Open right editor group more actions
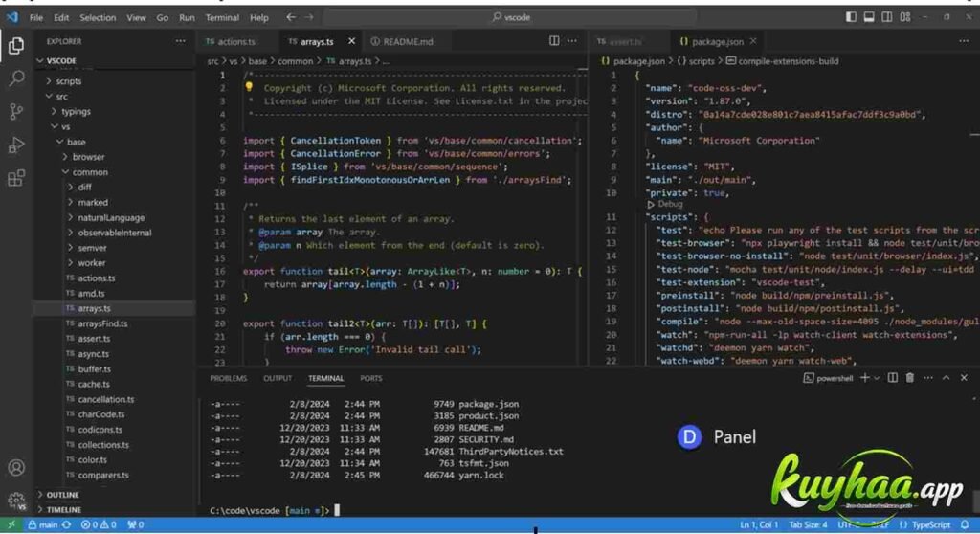980x534 pixels. coord(963,41)
